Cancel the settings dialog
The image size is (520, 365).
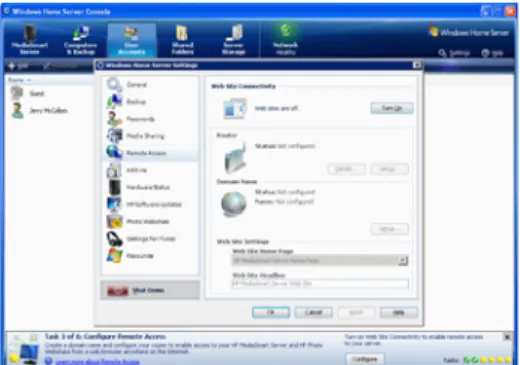point(313,312)
